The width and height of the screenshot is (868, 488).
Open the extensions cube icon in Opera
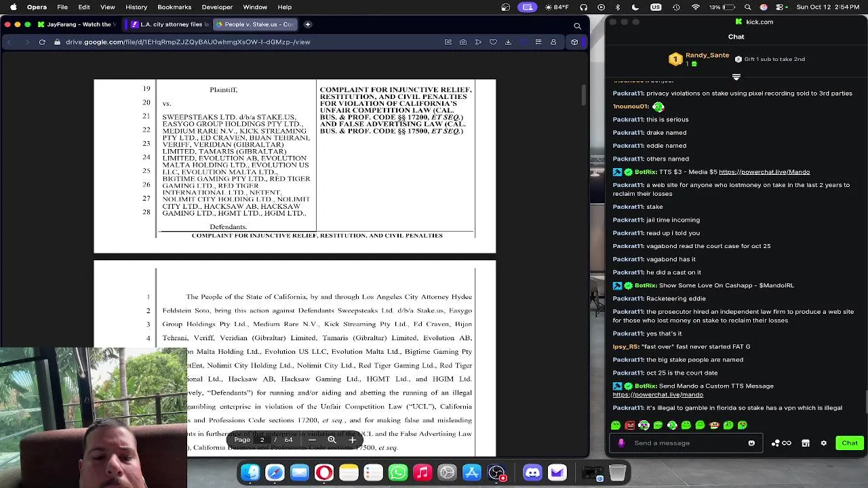pyautogui.click(x=574, y=42)
